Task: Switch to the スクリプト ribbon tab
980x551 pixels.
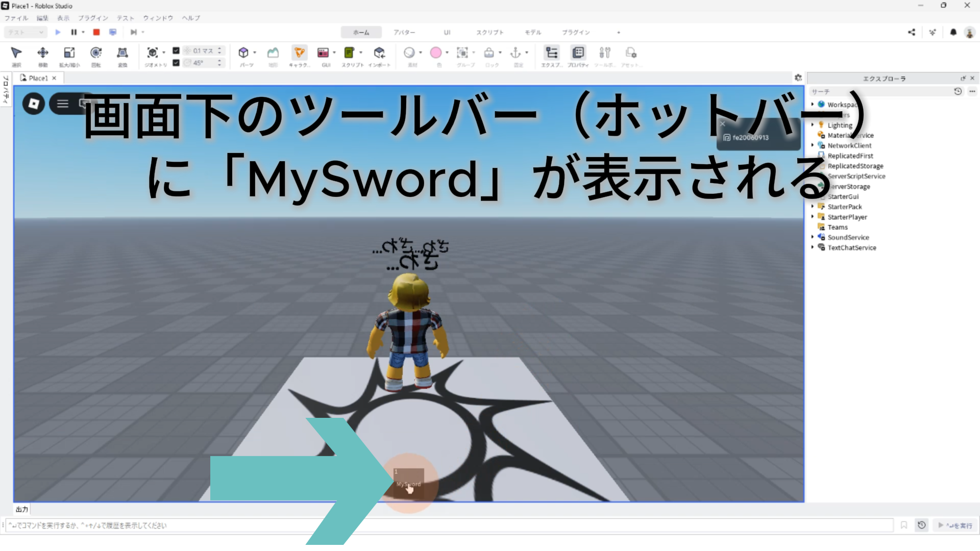Action: pyautogui.click(x=489, y=32)
